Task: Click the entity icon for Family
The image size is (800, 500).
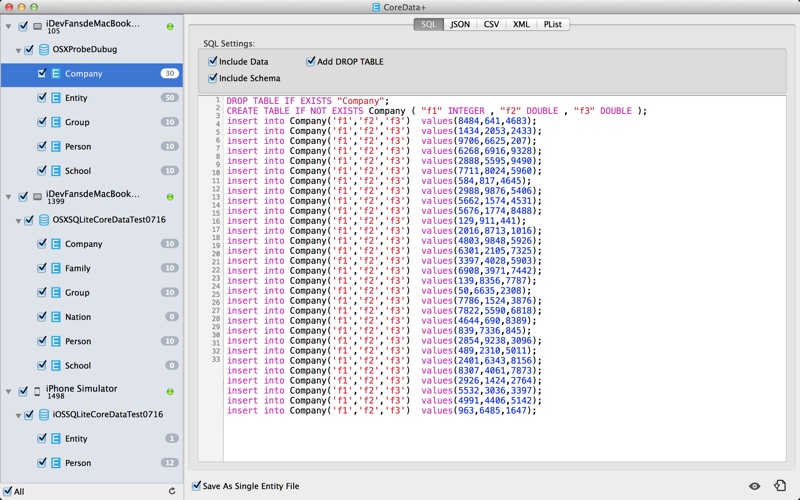Action: coord(56,268)
